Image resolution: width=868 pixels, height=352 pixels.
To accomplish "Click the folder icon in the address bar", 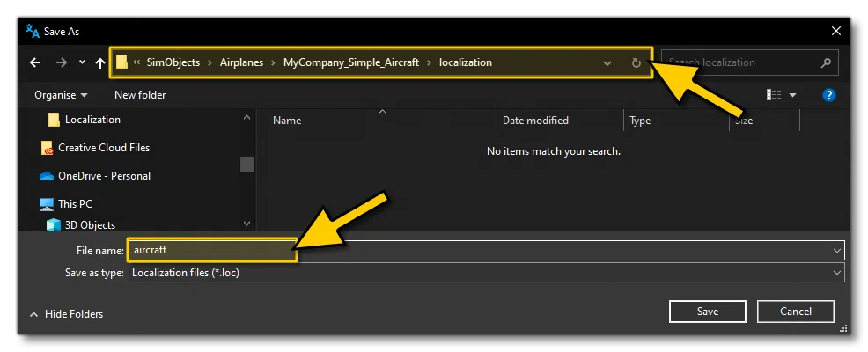I will point(121,62).
